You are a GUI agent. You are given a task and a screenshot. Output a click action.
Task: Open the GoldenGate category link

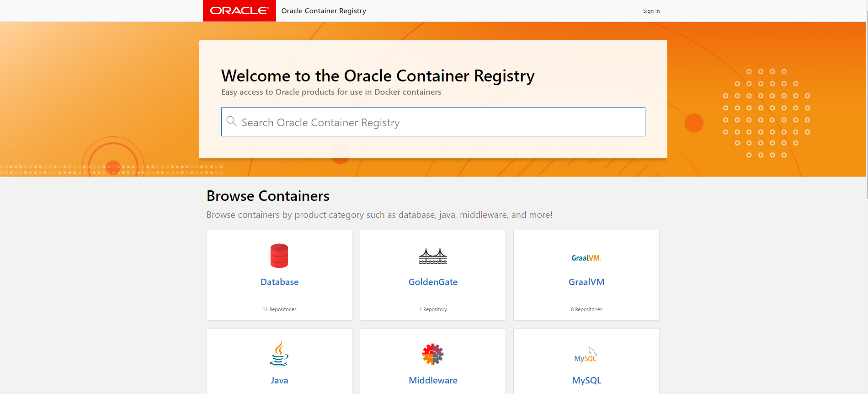tap(433, 282)
